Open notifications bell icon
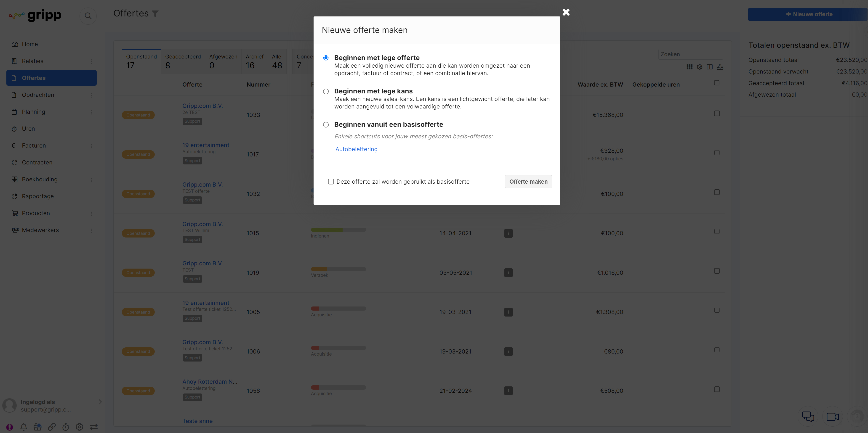868x433 pixels. [24, 427]
